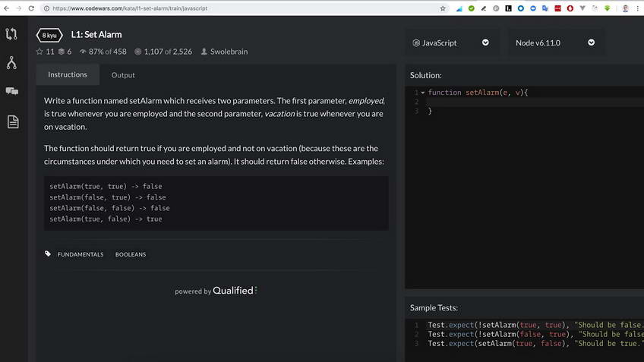Screen dimensions: 644x362
Task: Click the browser forward arrow
Action: (x=19, y=8)
